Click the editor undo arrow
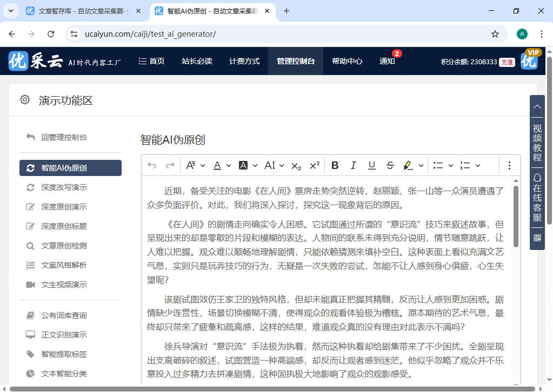The height and width of the screenshot is (392, 553). (152, 165)
